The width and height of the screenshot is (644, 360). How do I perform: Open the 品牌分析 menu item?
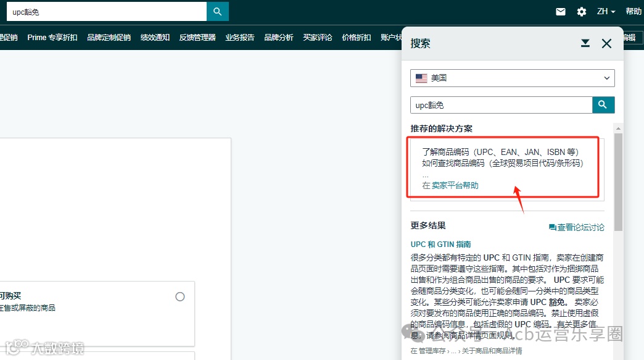278,38
